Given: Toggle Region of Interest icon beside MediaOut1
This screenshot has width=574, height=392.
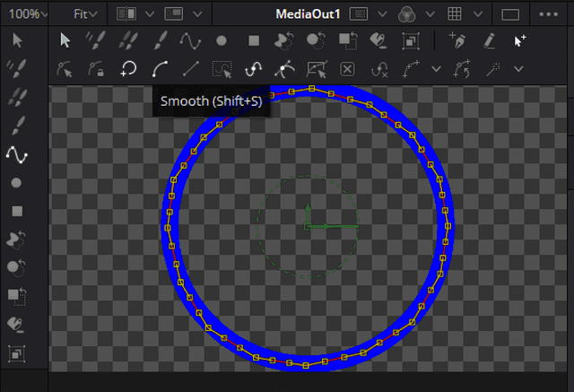Looking at the screenshot, I should click(x=359, y=14).
